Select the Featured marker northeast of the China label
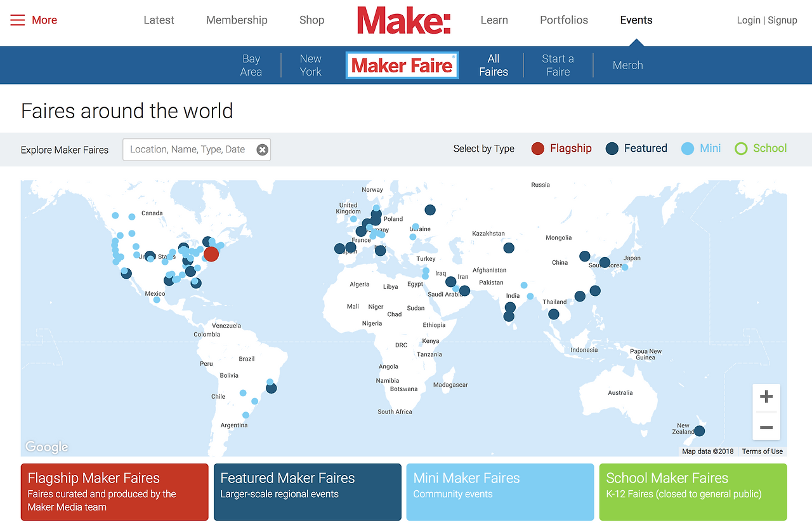Viewport: 812px width, 527px height. tap(584, 257)
